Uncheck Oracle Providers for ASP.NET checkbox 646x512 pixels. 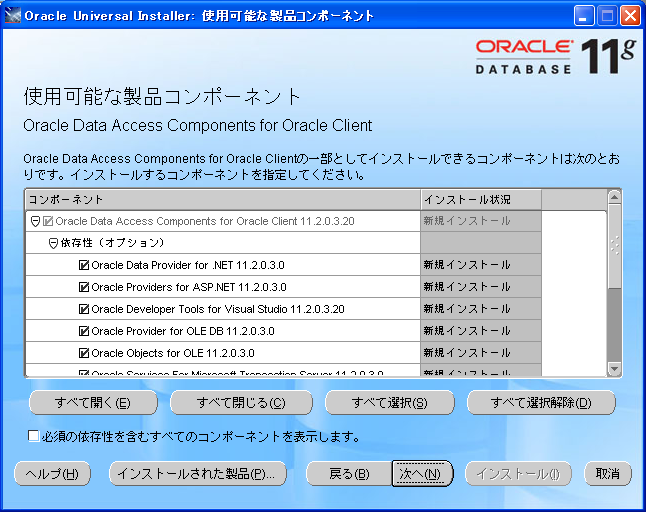pos(84,287)
